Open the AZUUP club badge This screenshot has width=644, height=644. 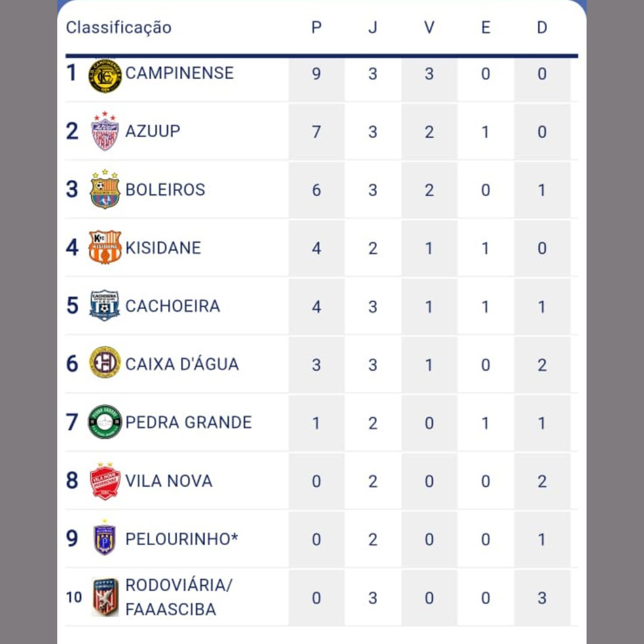point(105,131)
